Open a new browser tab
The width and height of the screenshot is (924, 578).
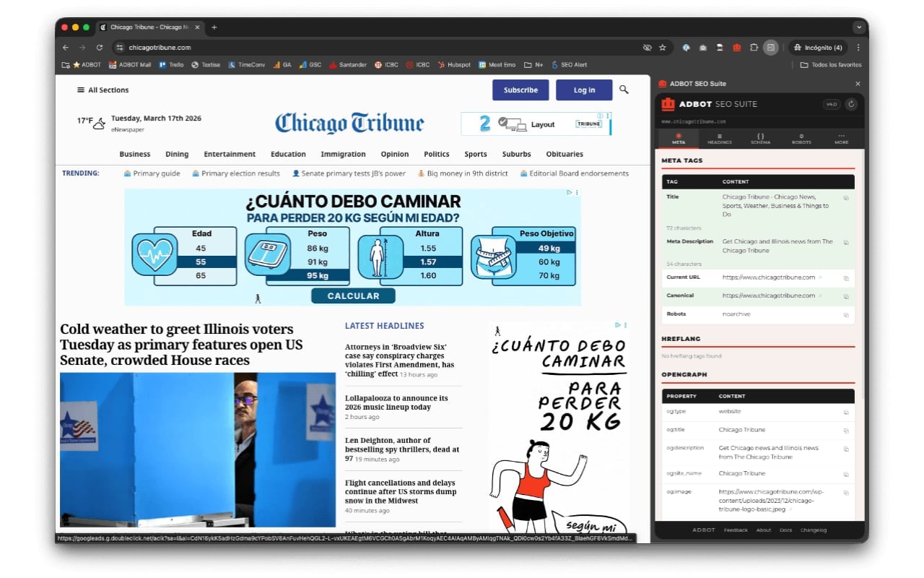(214, 27)
